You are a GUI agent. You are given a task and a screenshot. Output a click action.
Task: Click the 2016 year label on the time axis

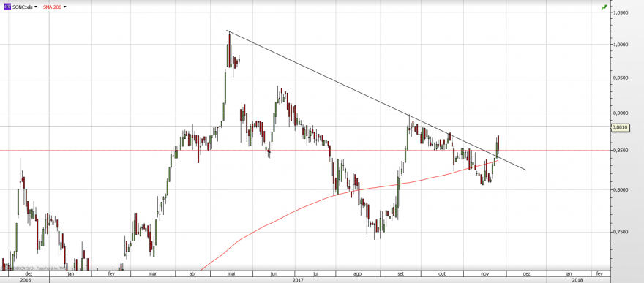pos(26,280)
